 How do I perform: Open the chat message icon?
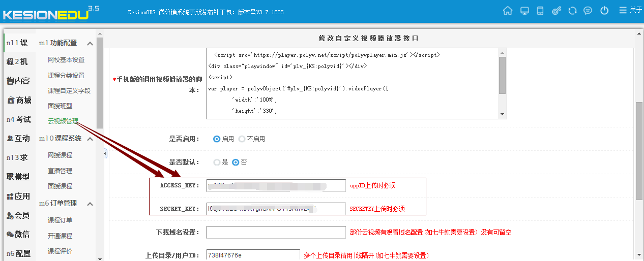point(588,11)
